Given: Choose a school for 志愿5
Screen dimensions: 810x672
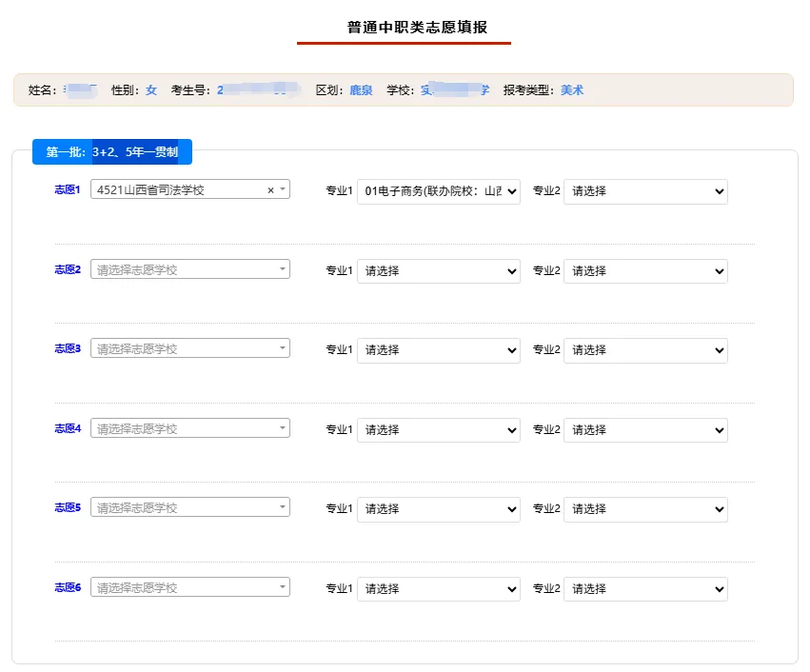Looking at the screenshot, I should coord(190,507).
